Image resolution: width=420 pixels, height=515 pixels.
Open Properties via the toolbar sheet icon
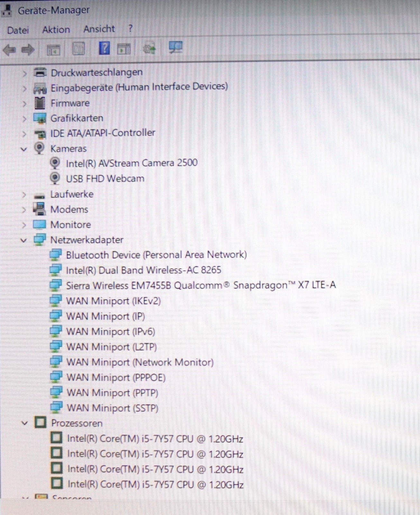(79, 49)
